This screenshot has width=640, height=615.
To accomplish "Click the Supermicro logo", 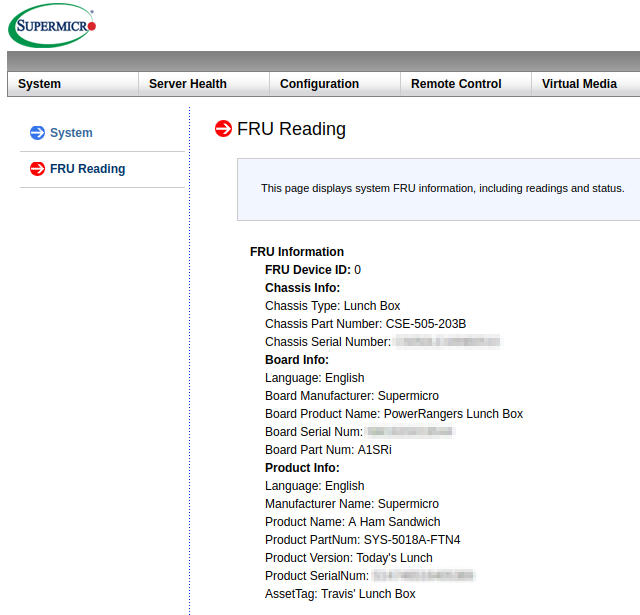I will point(52,26).
